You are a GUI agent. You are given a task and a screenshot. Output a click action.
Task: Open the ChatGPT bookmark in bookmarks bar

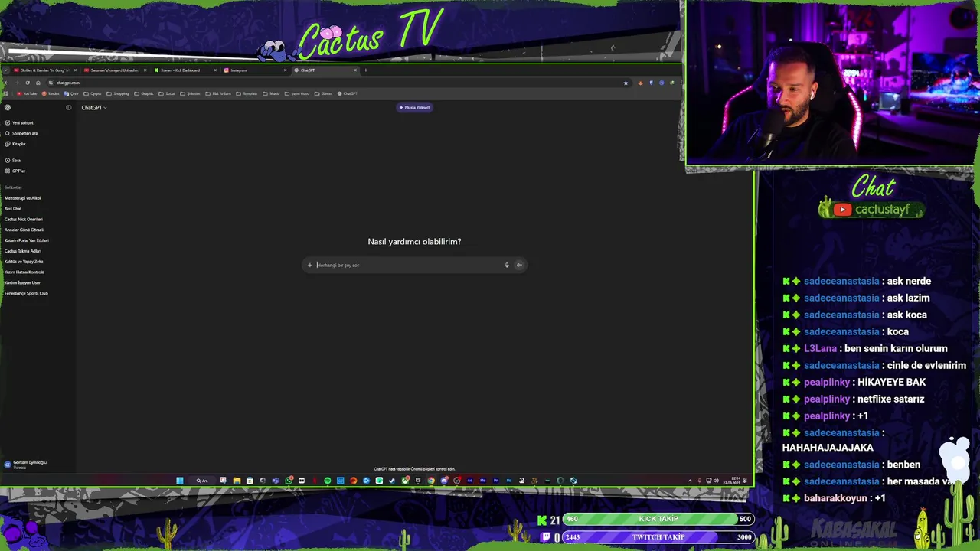tap(347, 93)
